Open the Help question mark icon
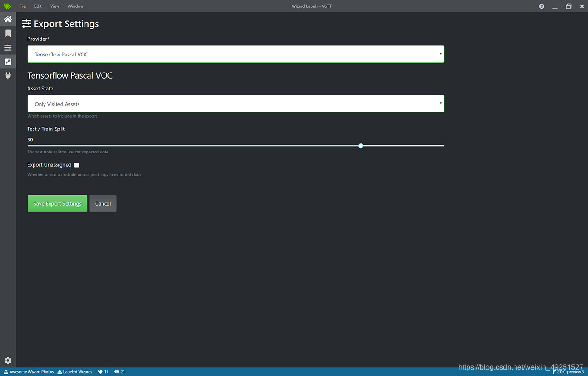Viewport: 588px width, 376px height. [x=542, y=6]
